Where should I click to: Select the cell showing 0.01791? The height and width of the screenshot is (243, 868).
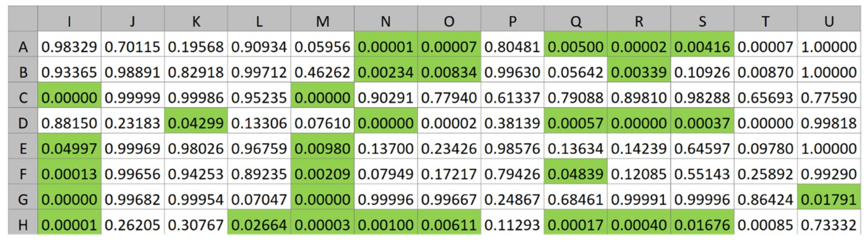(x=829, y=200)
